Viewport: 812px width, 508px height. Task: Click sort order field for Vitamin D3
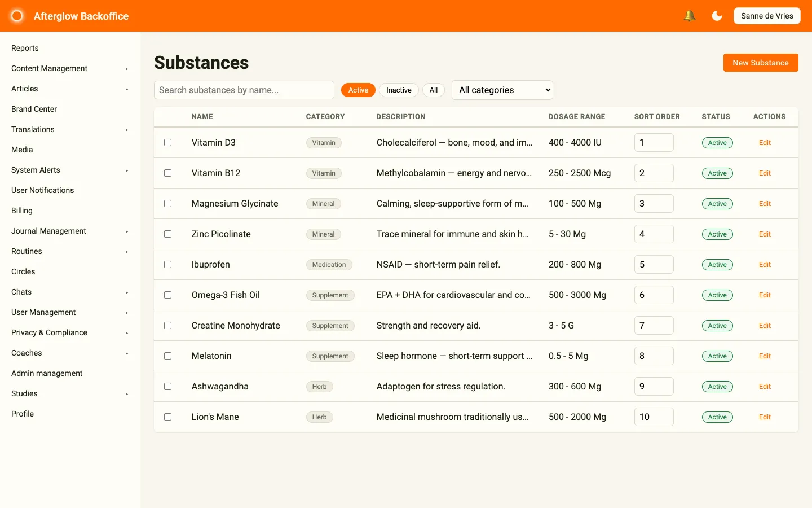pyautogui.click(x=654, y=143)
